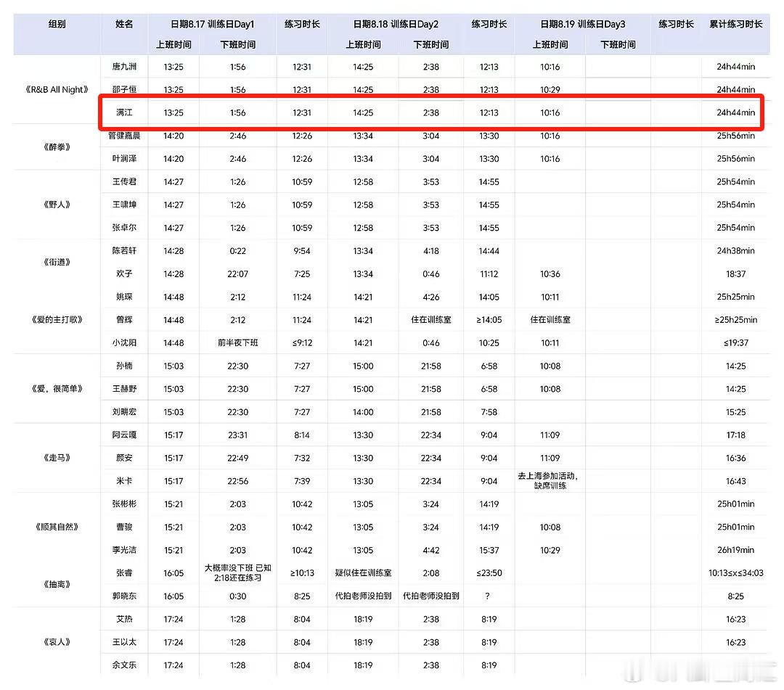Click the name 颜安
Viewport: 784px width, 690px height.
click(124, 458)
